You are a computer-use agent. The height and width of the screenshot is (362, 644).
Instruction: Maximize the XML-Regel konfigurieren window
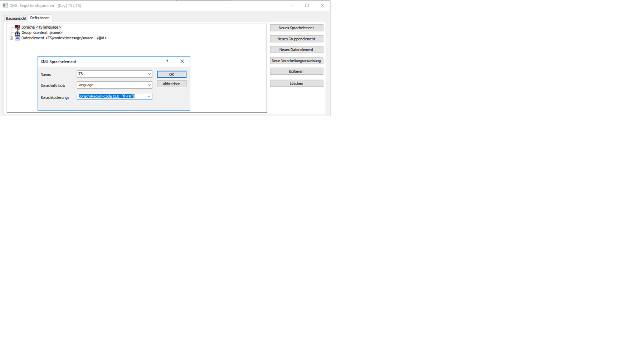(x=307, y=5)
